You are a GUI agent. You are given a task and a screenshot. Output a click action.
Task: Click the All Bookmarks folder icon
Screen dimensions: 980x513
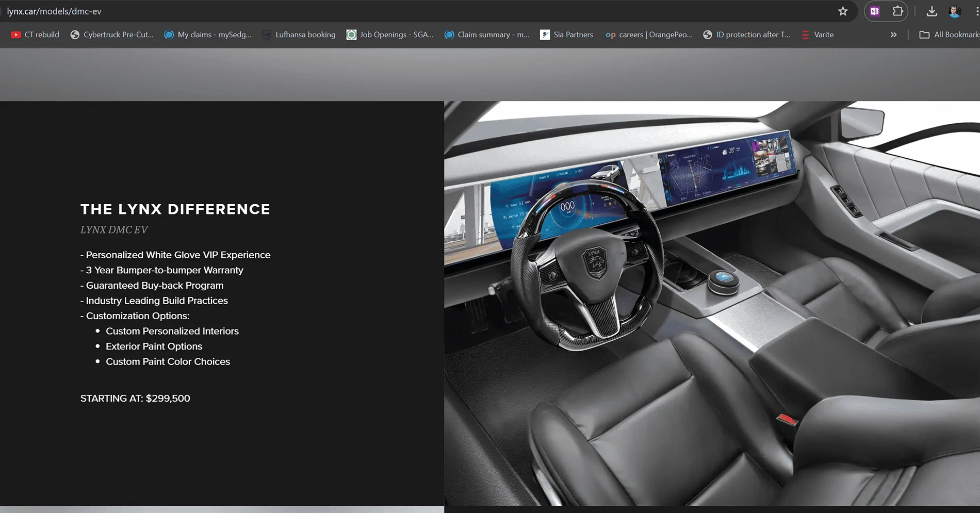(x=924, y=35)
